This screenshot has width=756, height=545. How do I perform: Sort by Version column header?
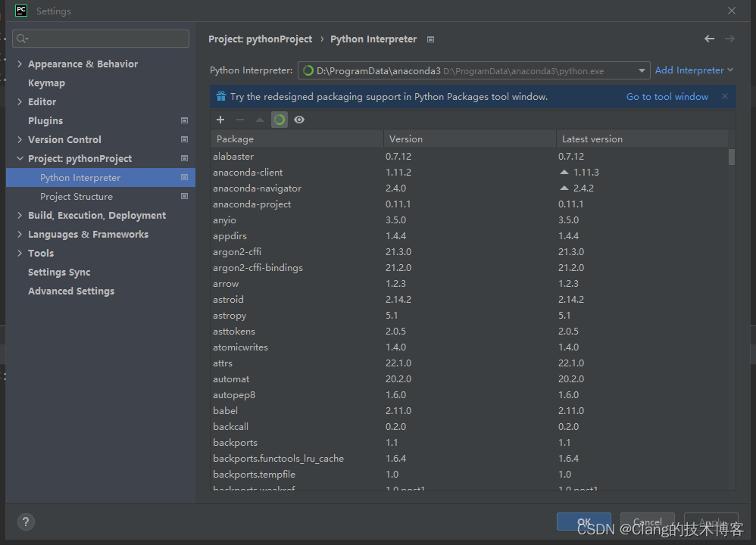pyautogui.click(x=470, y=139)
